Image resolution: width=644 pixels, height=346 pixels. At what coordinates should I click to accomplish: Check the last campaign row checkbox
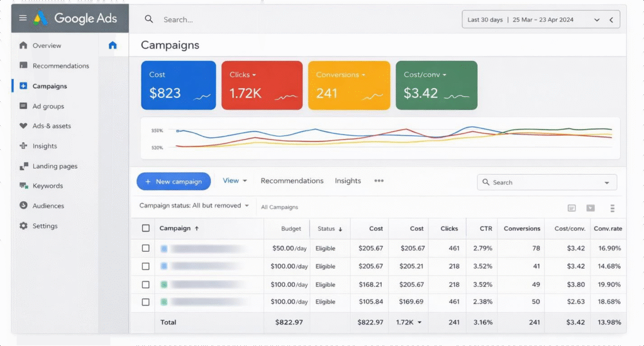(x=146, y=302)
